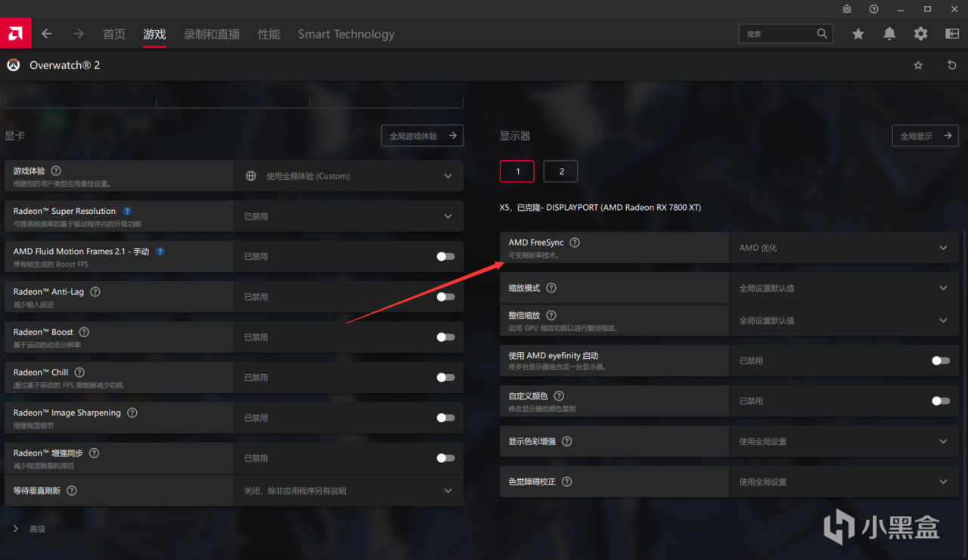Expand the 高级 section
968x560 pixels.
click(x=29, y=529)
